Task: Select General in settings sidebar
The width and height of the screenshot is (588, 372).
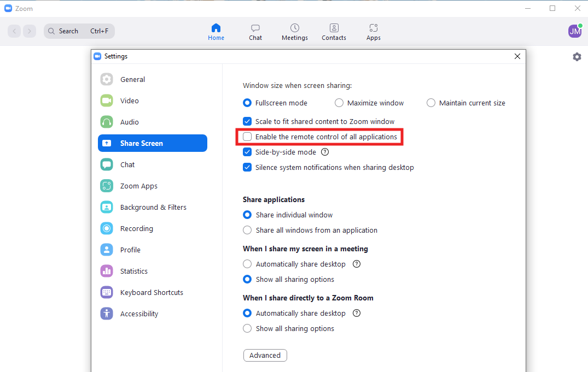Action: 153,79
